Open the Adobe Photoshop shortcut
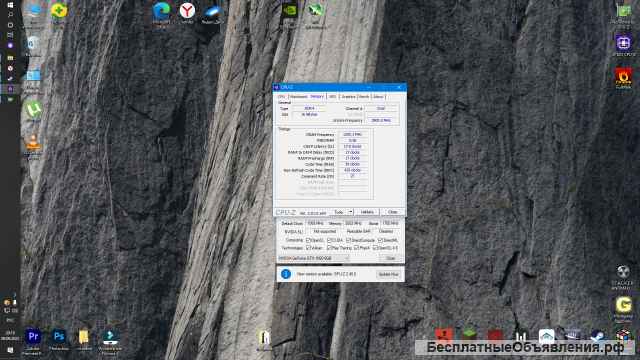This screenshot has width=640, height=360. click(x=59, y=337)
